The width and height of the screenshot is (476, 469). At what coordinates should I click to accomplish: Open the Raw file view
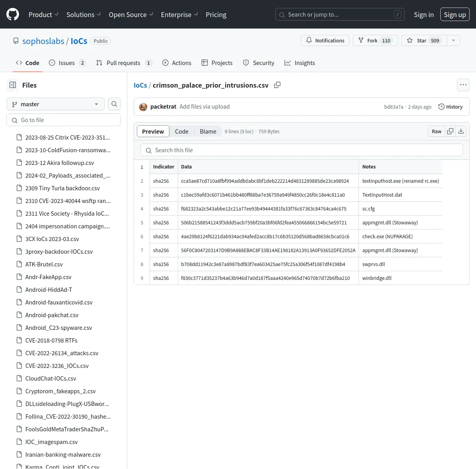(x=436, y=131)
